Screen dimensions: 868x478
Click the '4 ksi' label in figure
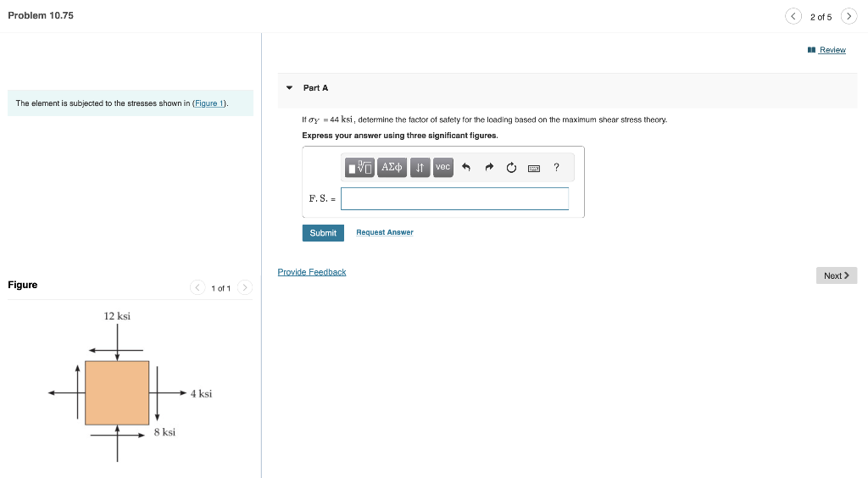(x=201, y=393)
